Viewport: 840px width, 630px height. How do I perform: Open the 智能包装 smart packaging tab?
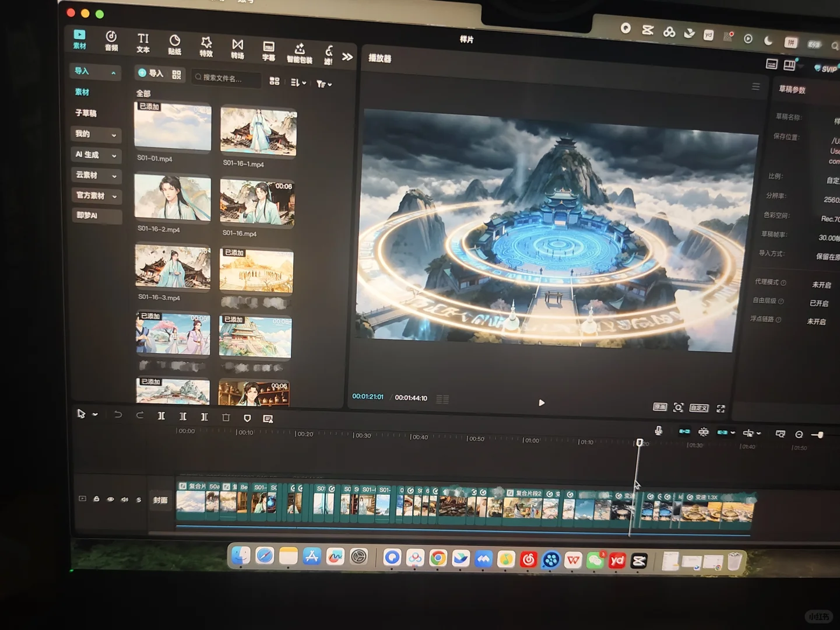[x=300, y=53]
